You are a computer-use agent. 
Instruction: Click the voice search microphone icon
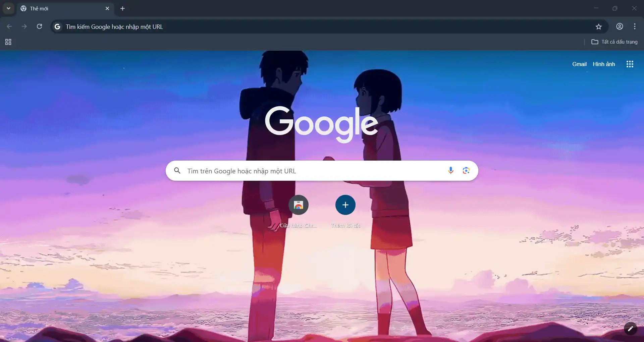pyautogui.click(x=450, y=170)
